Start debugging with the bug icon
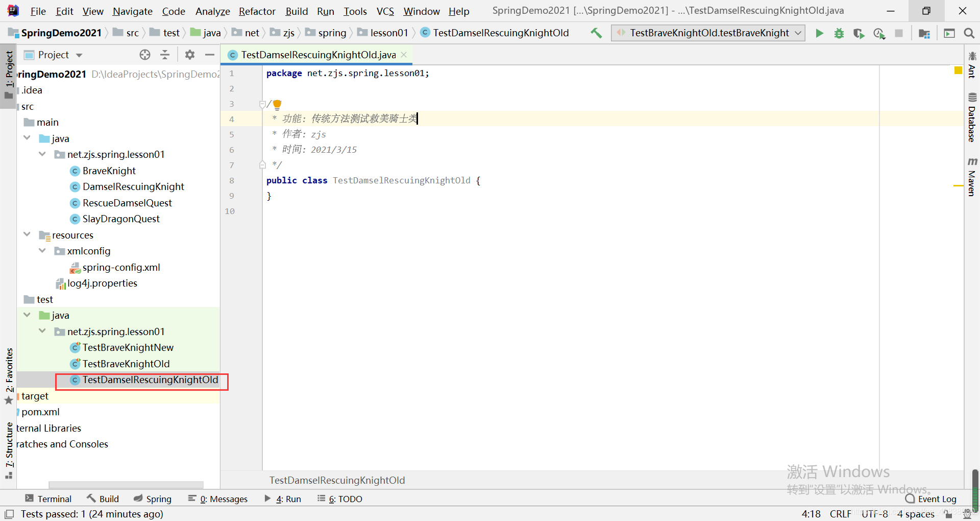The image size is (980, 521). pyautogui.click(x=839, y=33)
